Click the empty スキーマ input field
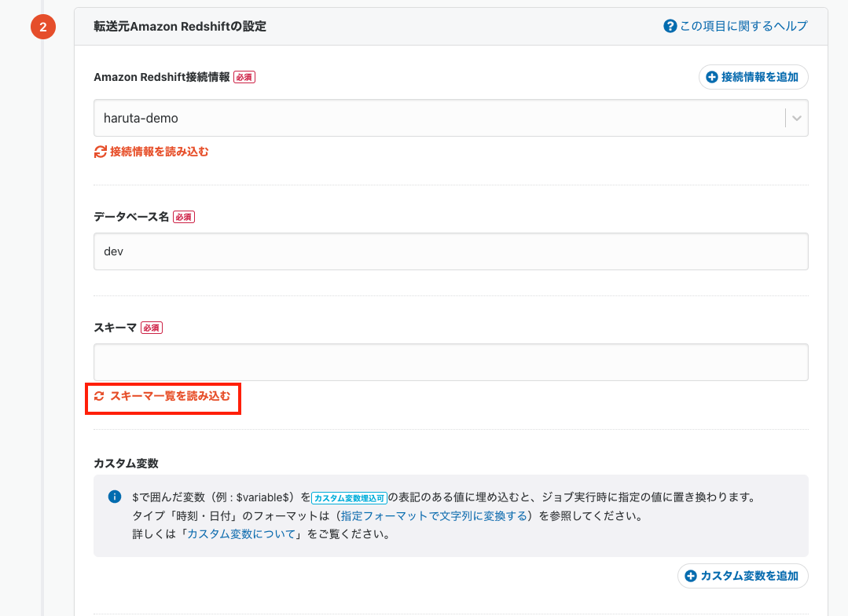 point(450,362)
